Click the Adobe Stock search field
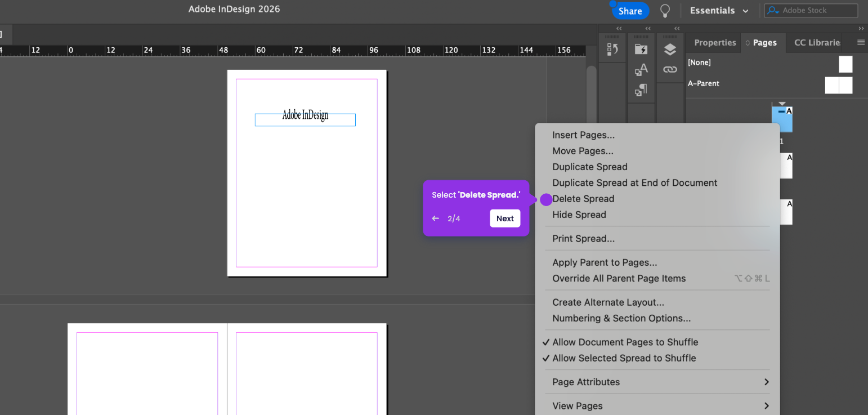 click(x=811, y=10)
